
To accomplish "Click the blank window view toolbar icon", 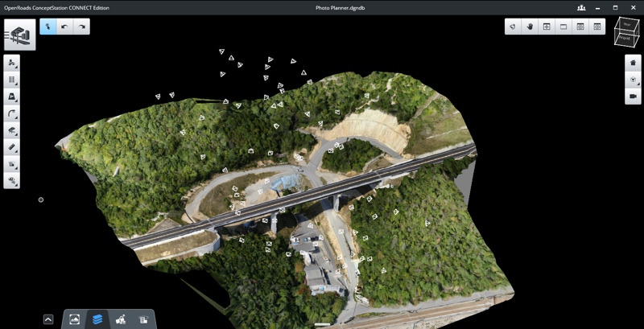I will click(563, 27).
